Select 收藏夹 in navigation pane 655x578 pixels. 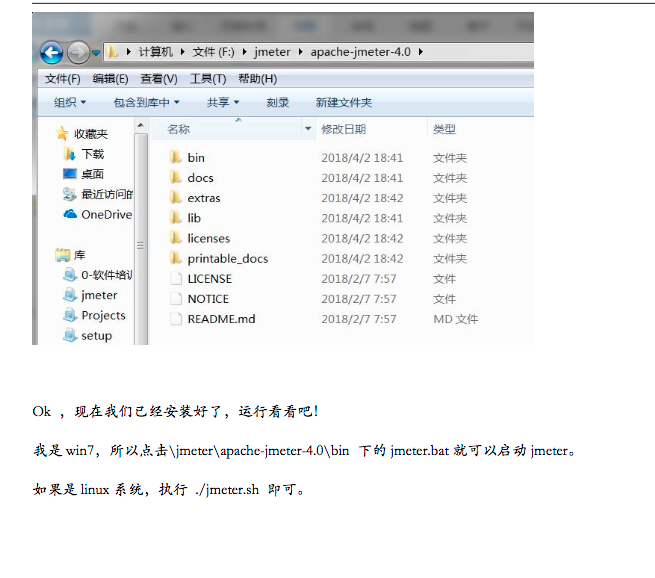point(91,134)
